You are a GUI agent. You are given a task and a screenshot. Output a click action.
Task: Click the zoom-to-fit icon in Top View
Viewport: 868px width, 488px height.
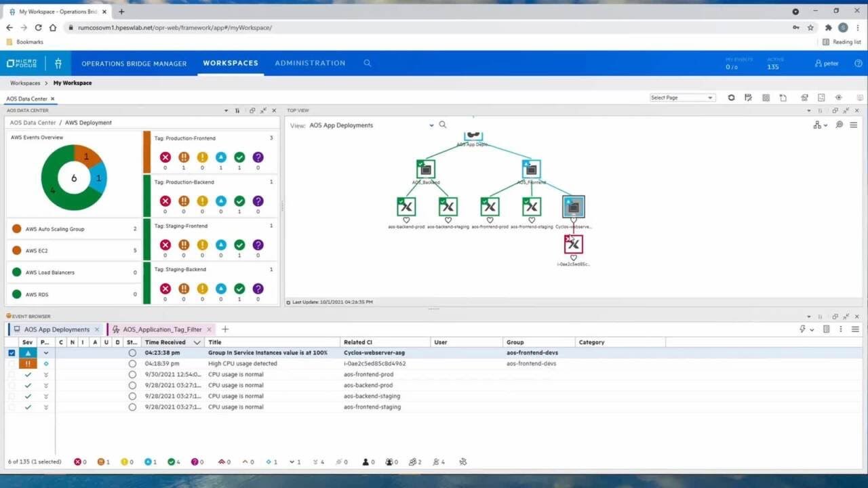coord(839,125)
